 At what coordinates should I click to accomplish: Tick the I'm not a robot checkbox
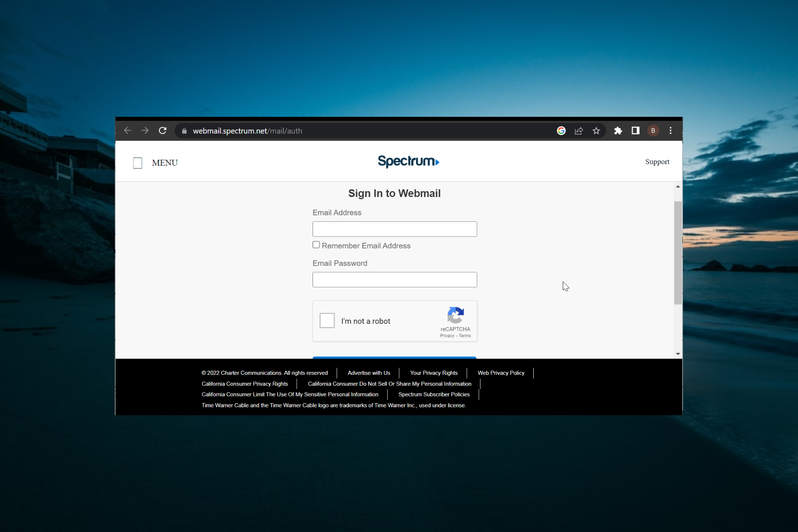point(327,320)
